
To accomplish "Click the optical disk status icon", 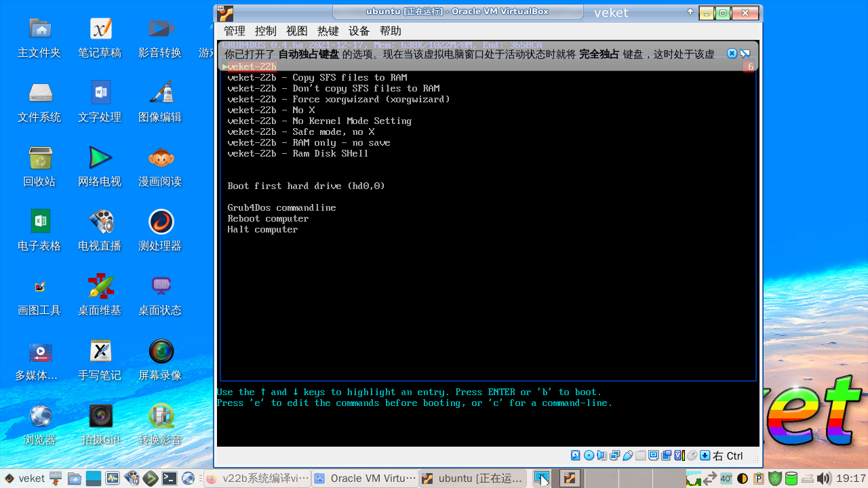I will (589, 455).
